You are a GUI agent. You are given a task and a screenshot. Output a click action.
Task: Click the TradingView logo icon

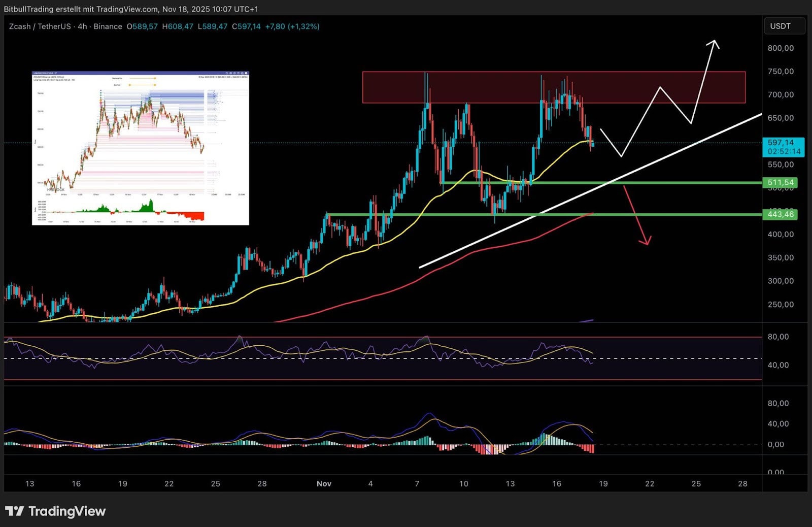14,511
